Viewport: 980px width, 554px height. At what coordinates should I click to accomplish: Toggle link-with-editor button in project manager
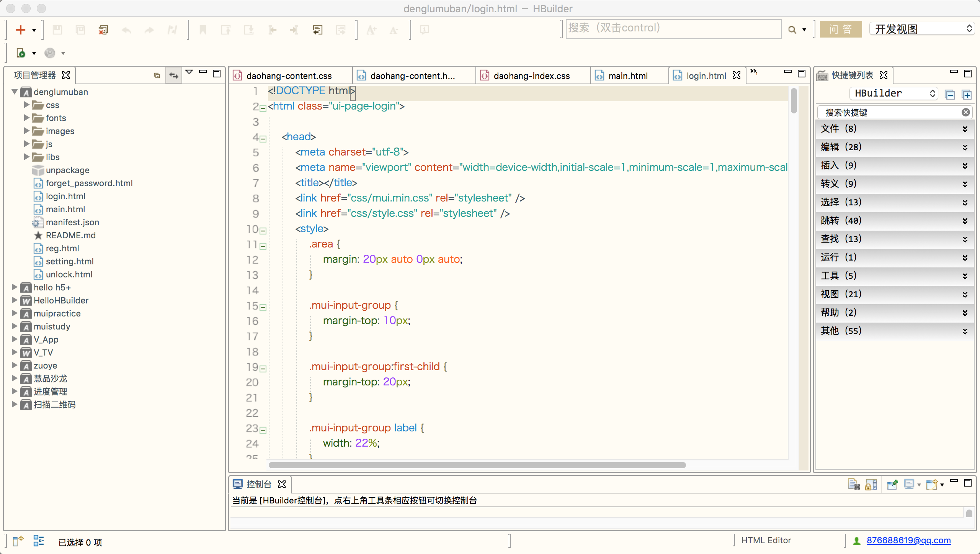(174, 75)
